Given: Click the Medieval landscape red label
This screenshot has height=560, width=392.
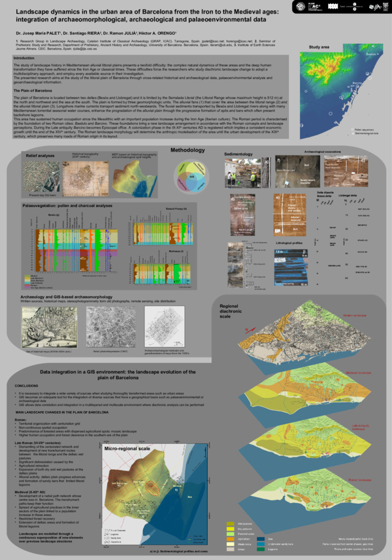Looking at the screenshot, I should (x=358, y=373).
